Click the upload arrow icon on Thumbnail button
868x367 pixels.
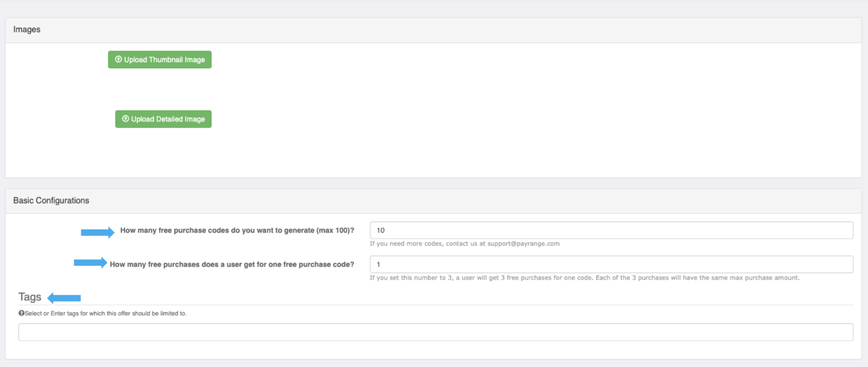tap(118, 60)
